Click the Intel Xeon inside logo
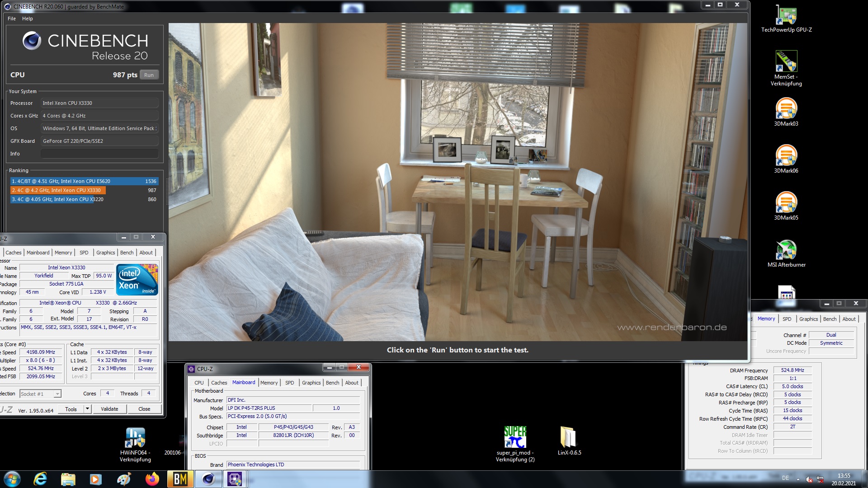The height and width of the screenshot is (488, 868). (137, 279)
